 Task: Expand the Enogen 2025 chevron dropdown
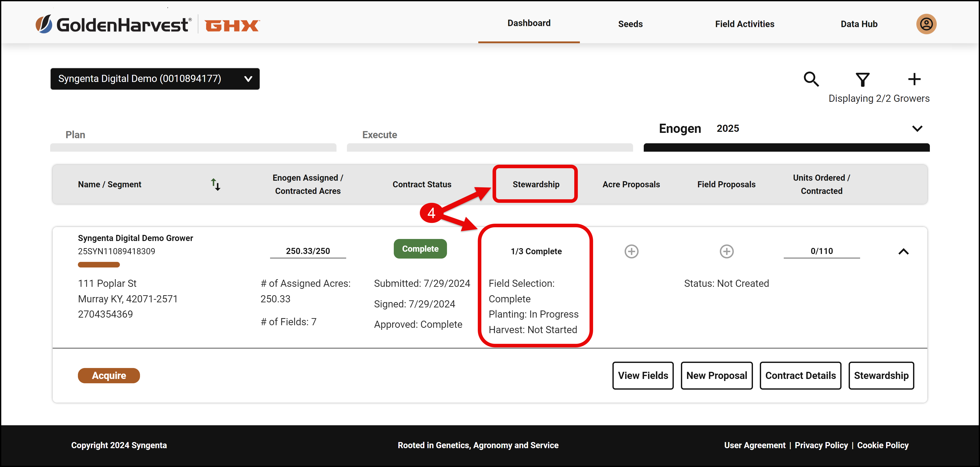point(917,129)
